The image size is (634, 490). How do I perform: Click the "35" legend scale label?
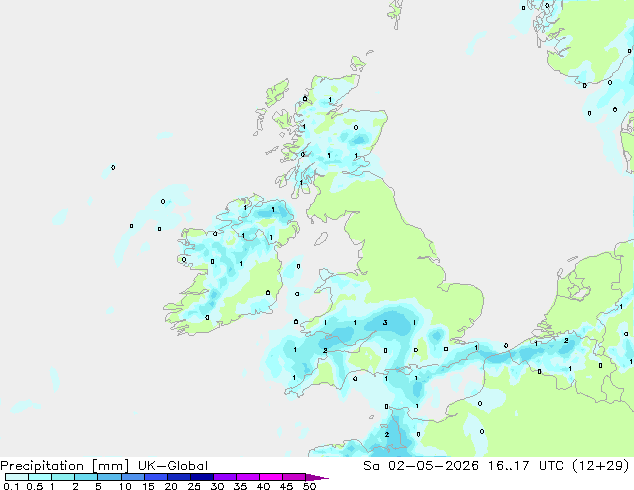pos(240,486)
